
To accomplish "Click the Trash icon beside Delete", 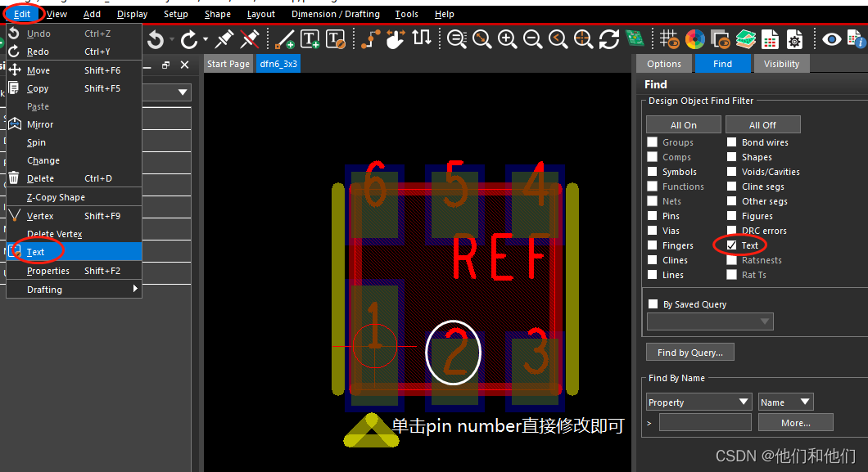I will click(14, 178).
